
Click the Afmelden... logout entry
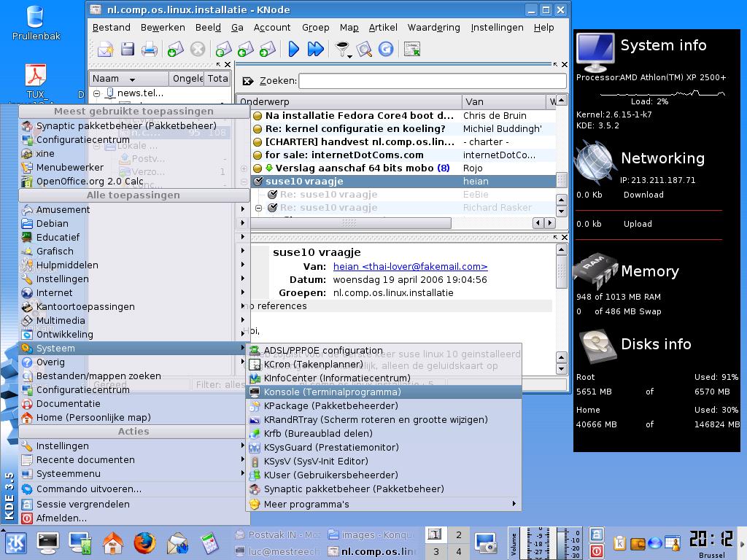point(133,518)
